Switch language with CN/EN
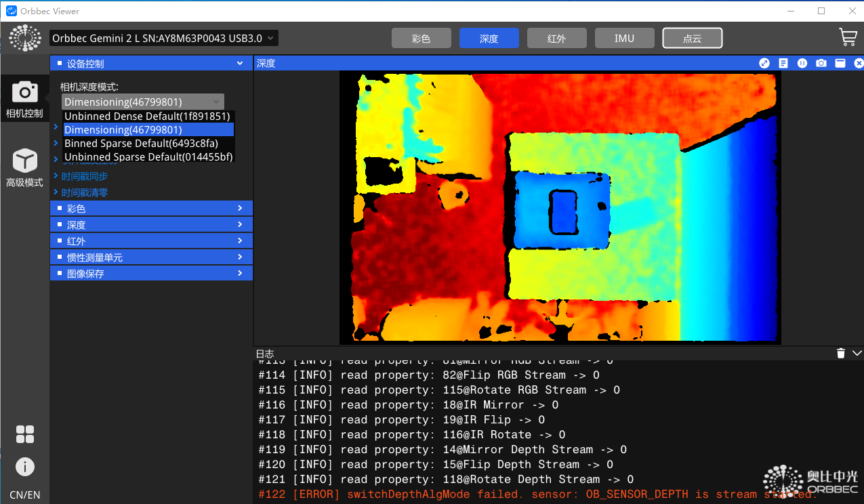Viewport: 864px width, 504px height. pos(25,495)
